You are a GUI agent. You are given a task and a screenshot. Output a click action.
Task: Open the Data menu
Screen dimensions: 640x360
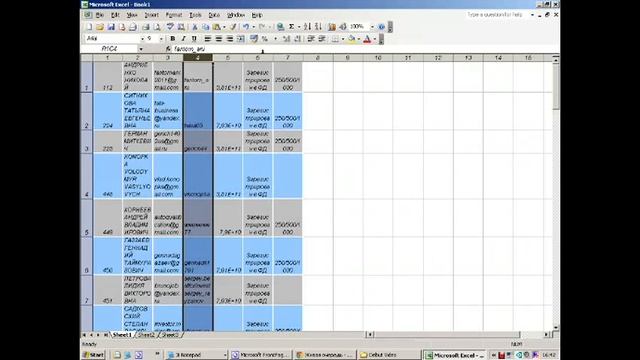(214, 15)
